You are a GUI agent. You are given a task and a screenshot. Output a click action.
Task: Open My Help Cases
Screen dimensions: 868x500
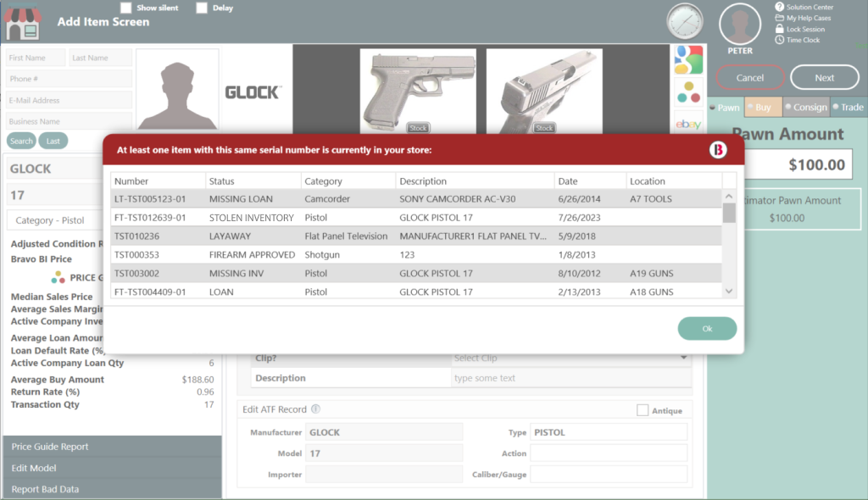pyautogui.click(x=803, y=19)
